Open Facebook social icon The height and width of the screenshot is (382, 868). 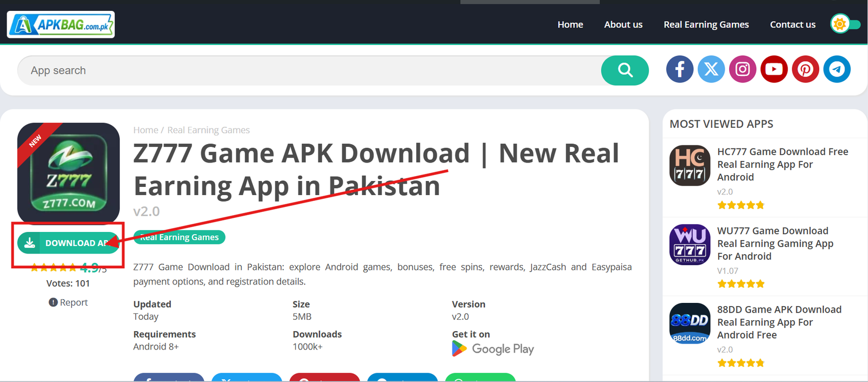point(680,69)
